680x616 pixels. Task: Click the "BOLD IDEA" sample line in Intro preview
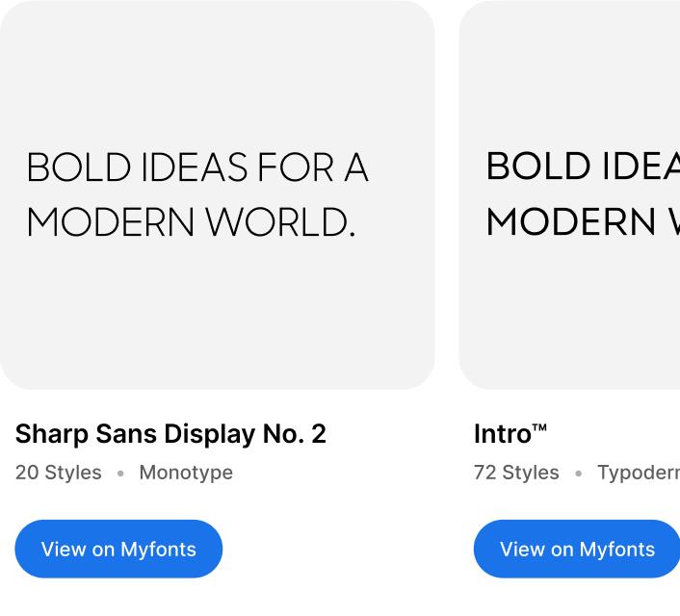[x=582, y=167]
